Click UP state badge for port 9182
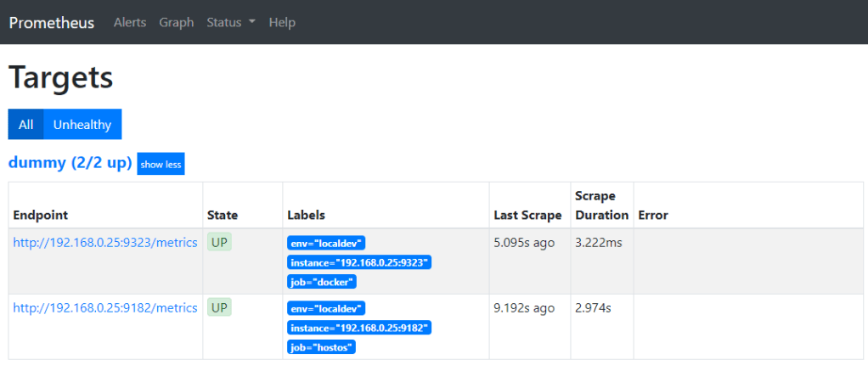Viewport: 868px width, 371px height. (219, 308)
